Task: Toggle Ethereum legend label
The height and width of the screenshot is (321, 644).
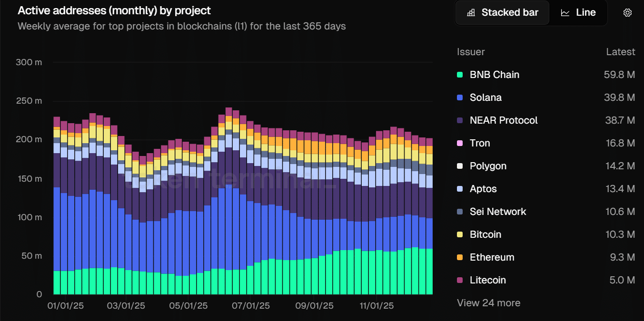Action: [x=492, y=257]
